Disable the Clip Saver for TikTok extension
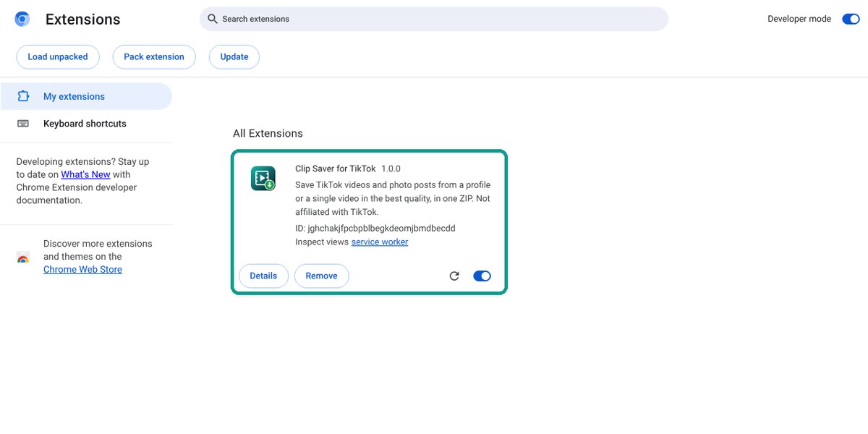 click(482, 276)
